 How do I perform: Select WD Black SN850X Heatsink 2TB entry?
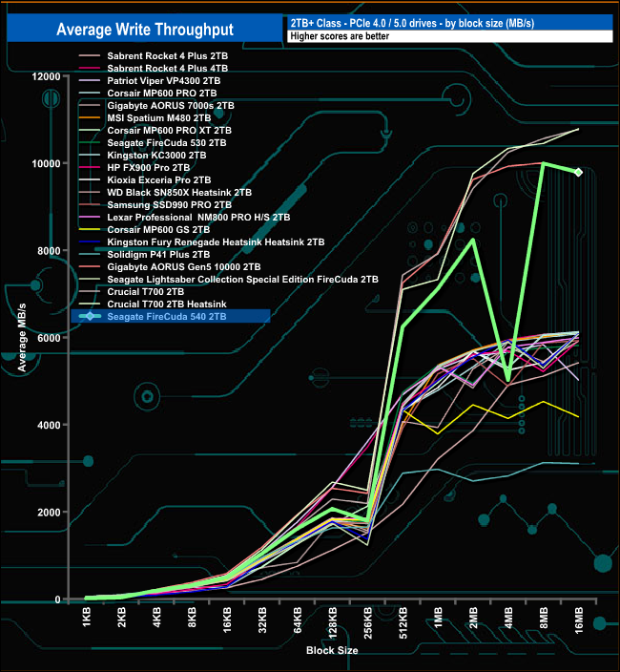179,193
